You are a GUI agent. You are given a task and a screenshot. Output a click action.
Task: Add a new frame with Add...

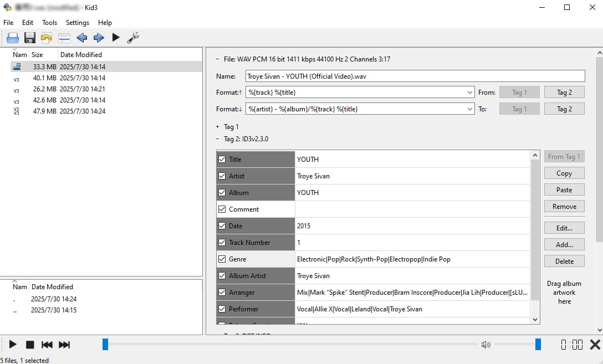tap(564, 244)
